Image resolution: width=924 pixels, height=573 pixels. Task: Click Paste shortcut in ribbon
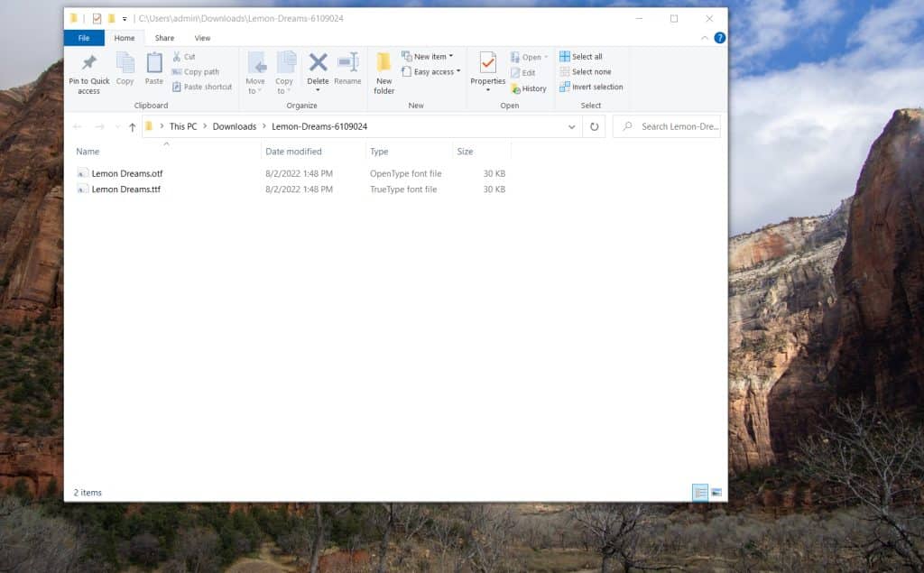coord(202,87)
